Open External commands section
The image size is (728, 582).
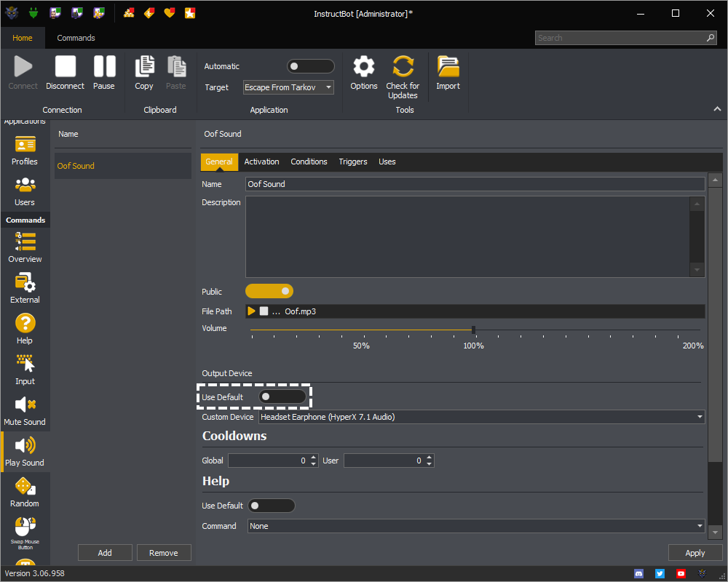25,289
